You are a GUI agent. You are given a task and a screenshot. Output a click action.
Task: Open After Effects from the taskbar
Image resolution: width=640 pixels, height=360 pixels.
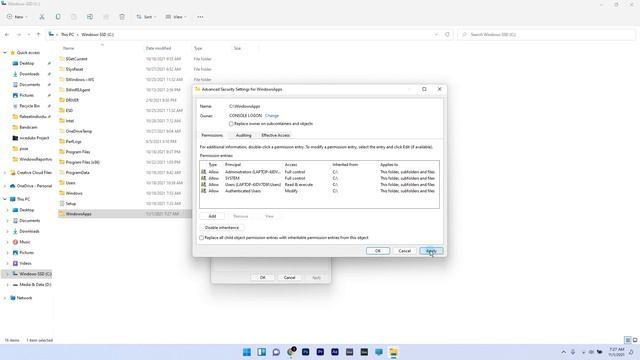(335, 352)
